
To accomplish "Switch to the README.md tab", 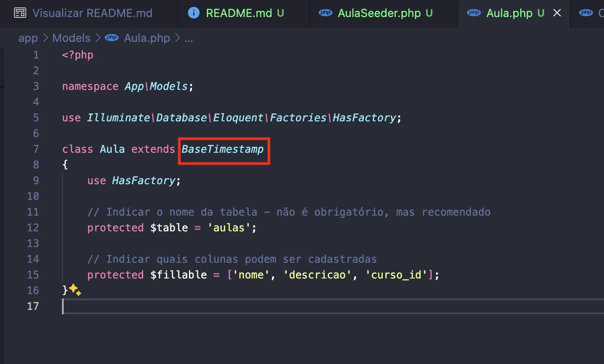I will [x=239, y=13].
